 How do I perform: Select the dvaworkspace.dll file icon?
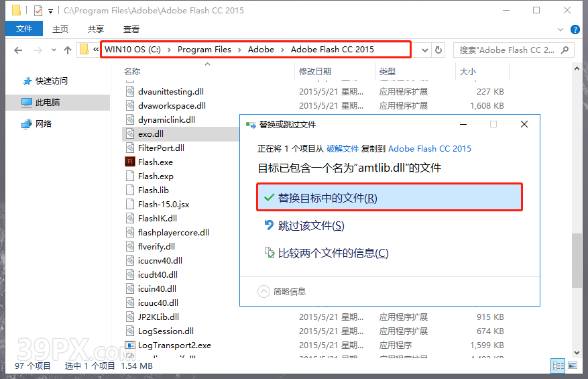(130, 105)
